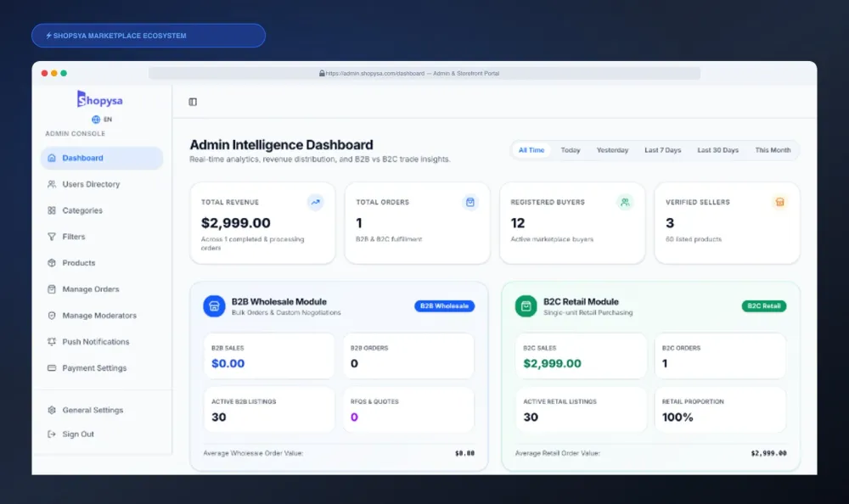Click the Manage Moderators shield icon
This screenshot has height=504, width=849.
click(x=52, y=316)
